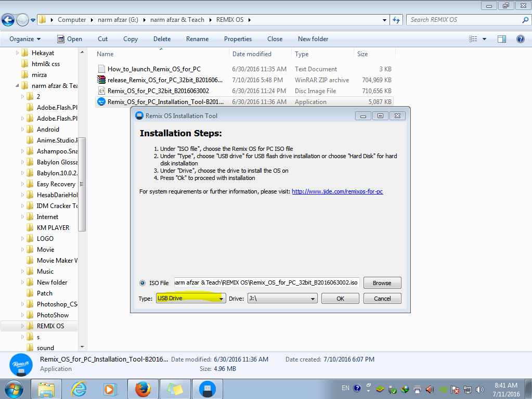The width and height of the screenshot is (532, 399).
Task: Open NVIDIA tray icon
Action: [x=443, y=389]
